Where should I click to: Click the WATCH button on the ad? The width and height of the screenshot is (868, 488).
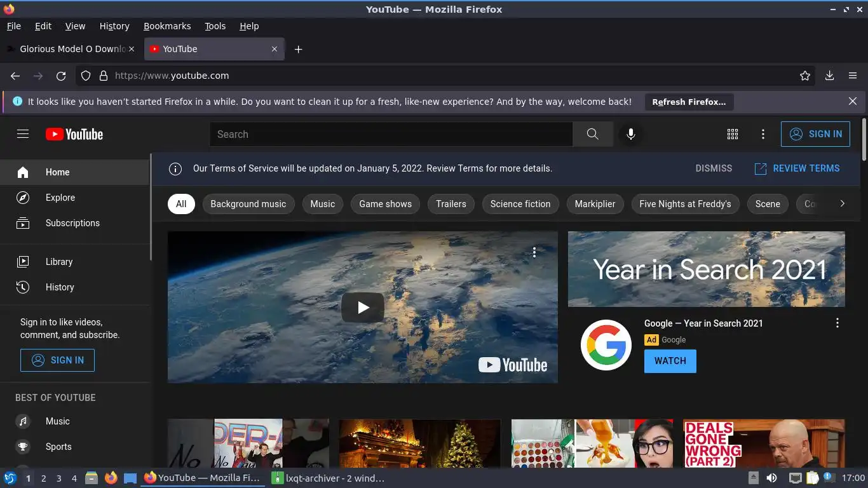(670, 361)
